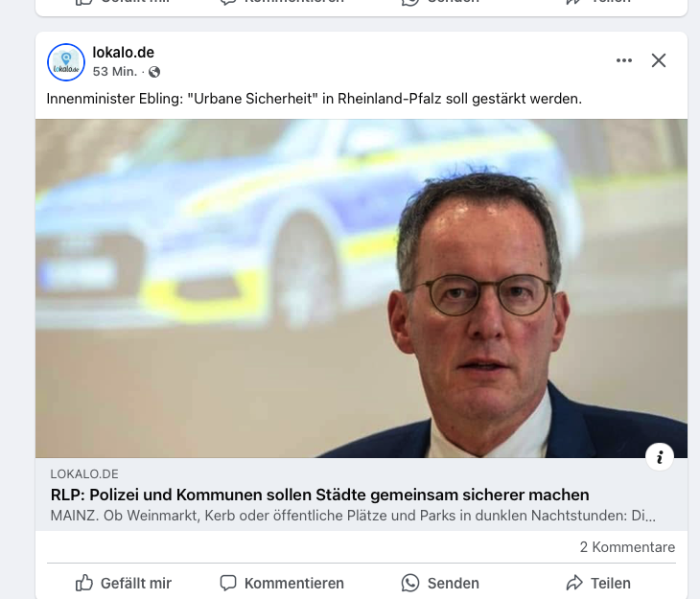700x599 pixels.
Task: Hide the lokalo.de post with X
Action: coord(659,60)
